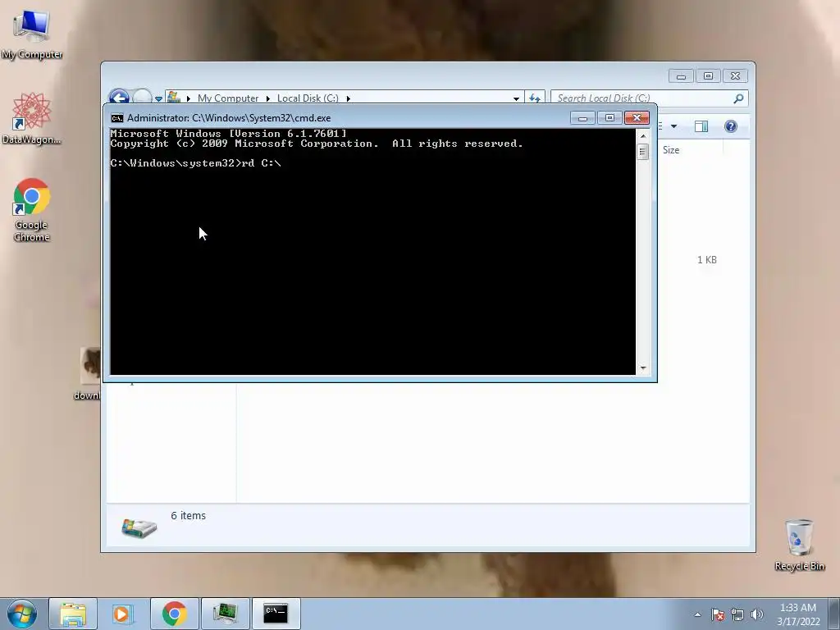Show hidden system tray icons
Image resolution: width=840 pixels, height=630 pixels.
click(x=697, y=614)
